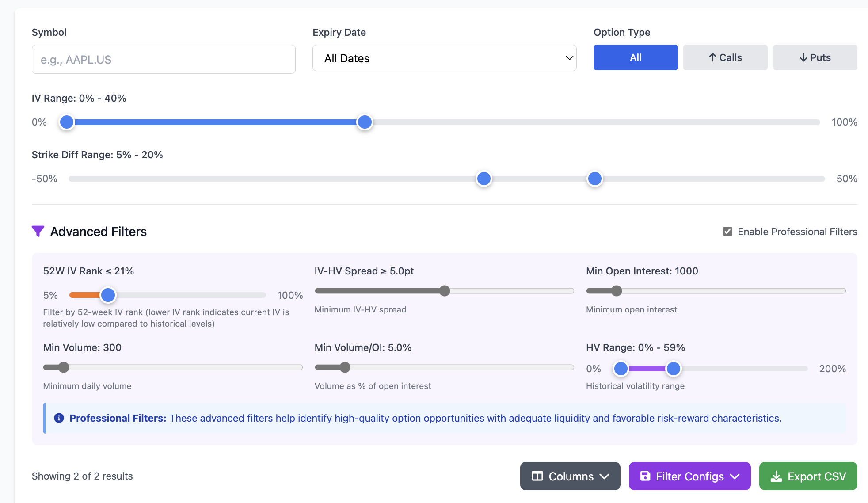
Task: Click the Min Volume slider handle
Action: [64, 367]
